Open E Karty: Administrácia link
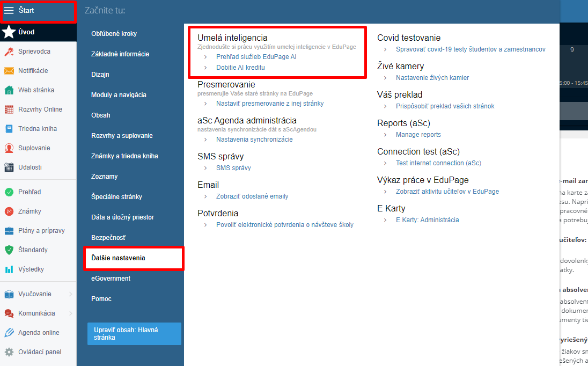The width and height of the screenshot is (588, 366). coord(427,220)
